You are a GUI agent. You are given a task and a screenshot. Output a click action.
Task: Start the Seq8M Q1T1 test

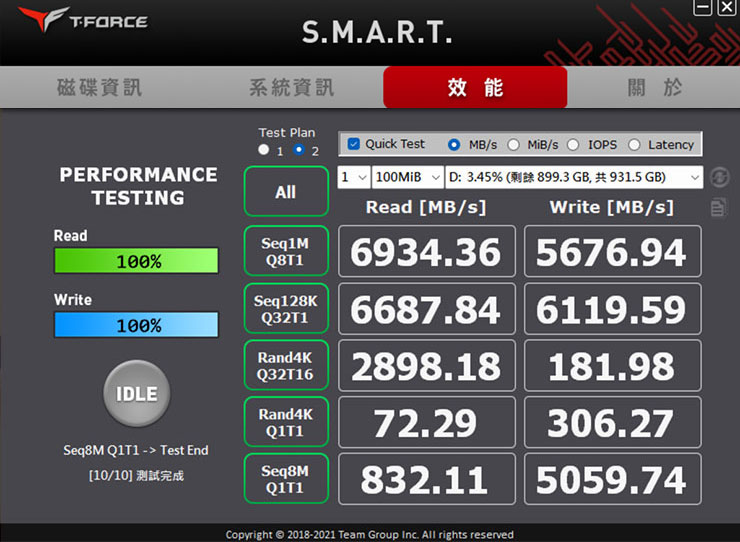click(286, 479)
